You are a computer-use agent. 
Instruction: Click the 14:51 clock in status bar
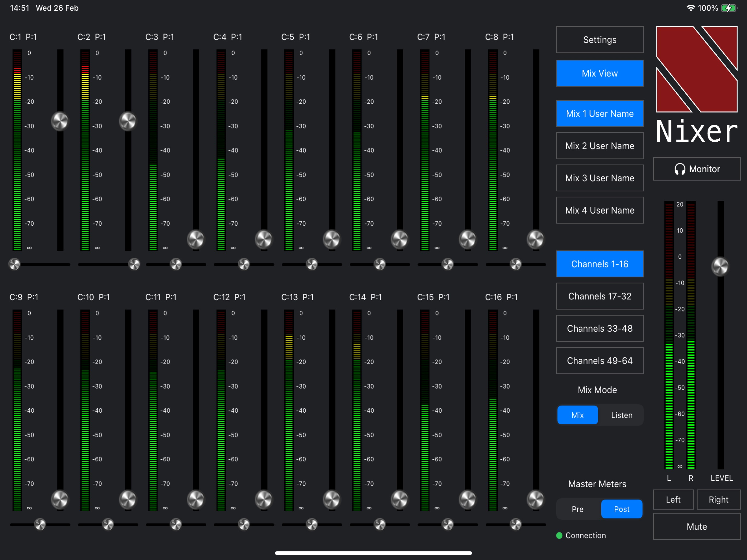click(x=20, y=8)
